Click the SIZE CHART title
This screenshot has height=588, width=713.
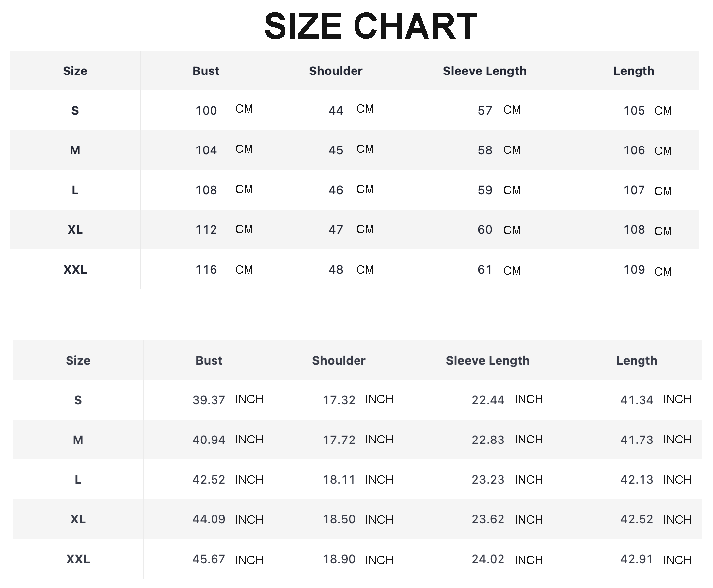click(370, 26)
